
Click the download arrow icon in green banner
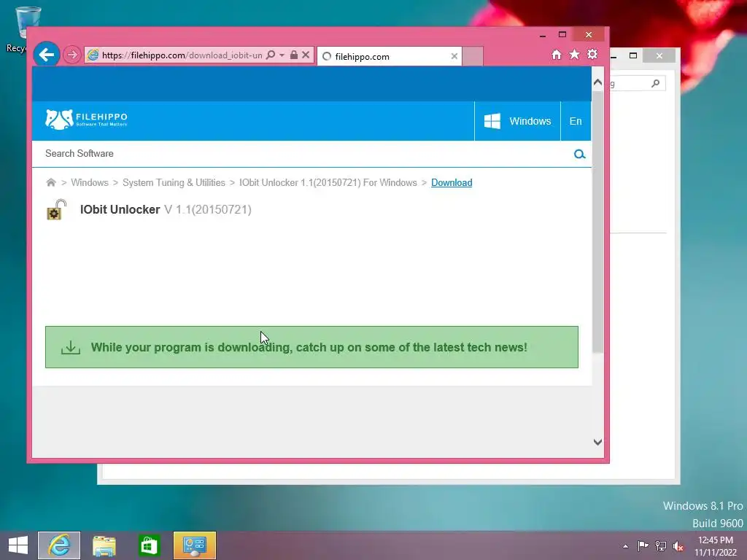71,347
